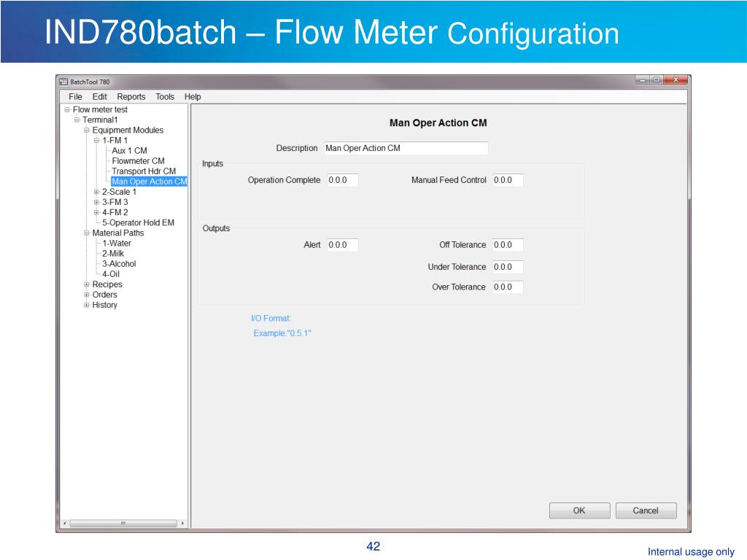Open the Help menu
This screenshot has width=747, height=560.
click(193, 97)
